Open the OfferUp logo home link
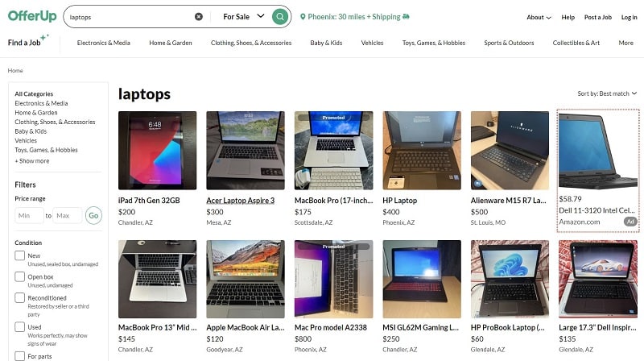Image resolution: width=644 pixels, height=361 pixels. coord(32,16)
